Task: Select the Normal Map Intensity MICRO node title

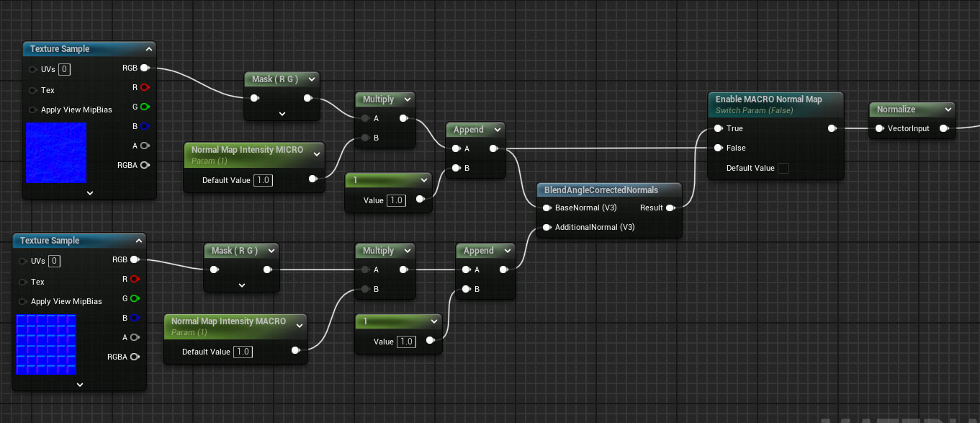Action: click(x=247, y=150)
